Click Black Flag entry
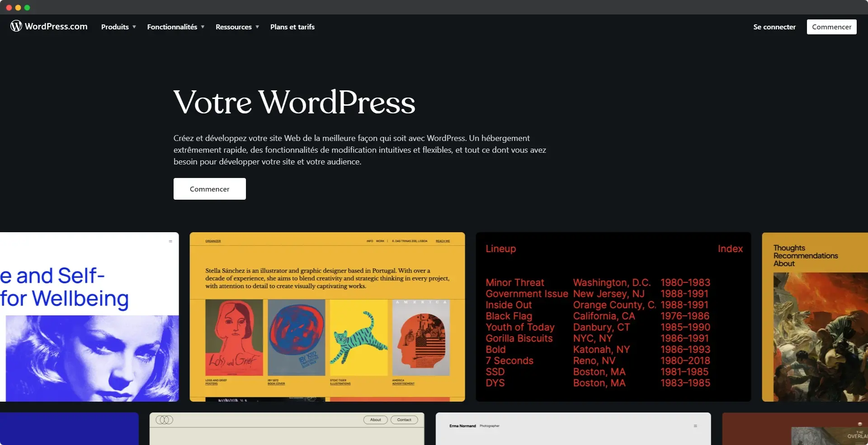Viewport: 868px width, 445px height. (x=509, y=316)
